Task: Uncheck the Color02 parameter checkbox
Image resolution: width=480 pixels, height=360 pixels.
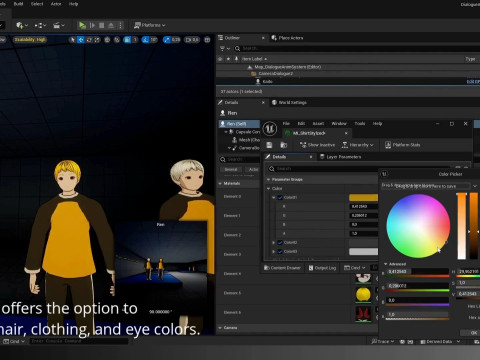Action: [x=280, y=243]
